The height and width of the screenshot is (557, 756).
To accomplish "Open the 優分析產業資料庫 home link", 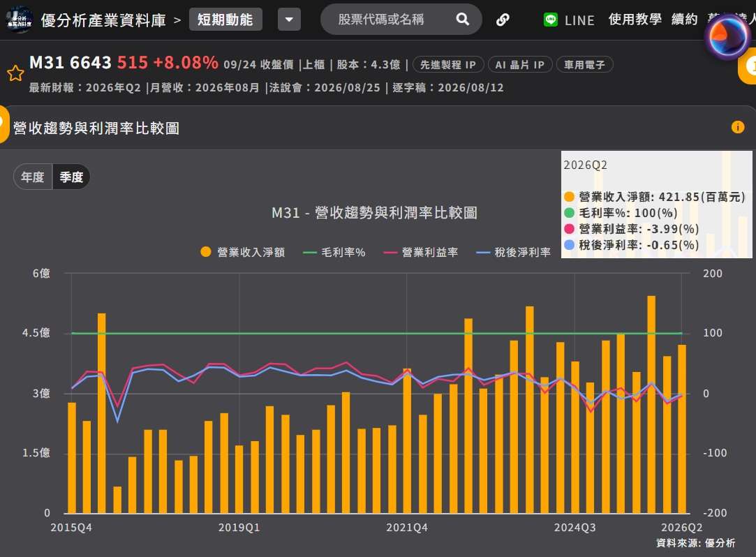I will click(x=103, y=20).
